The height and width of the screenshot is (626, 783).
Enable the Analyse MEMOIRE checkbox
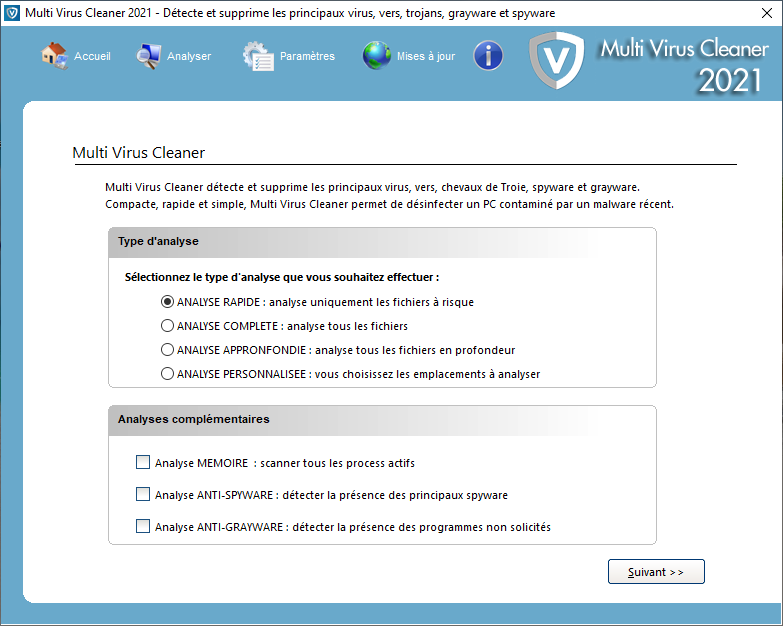pos(143,463)
